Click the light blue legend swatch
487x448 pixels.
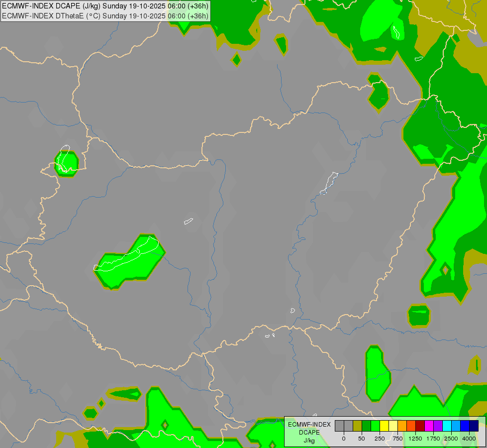pyautogui.click(x=456, y=426)
